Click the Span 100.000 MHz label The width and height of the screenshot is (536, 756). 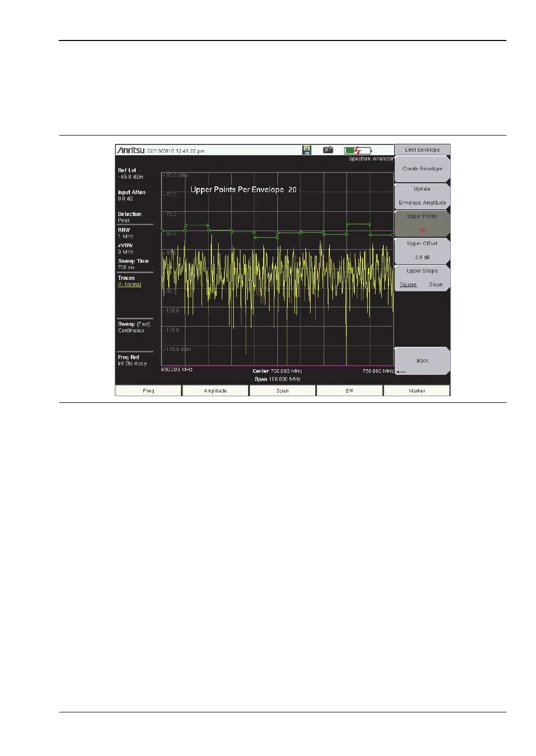pyautogui.click(x=277, y=379)
